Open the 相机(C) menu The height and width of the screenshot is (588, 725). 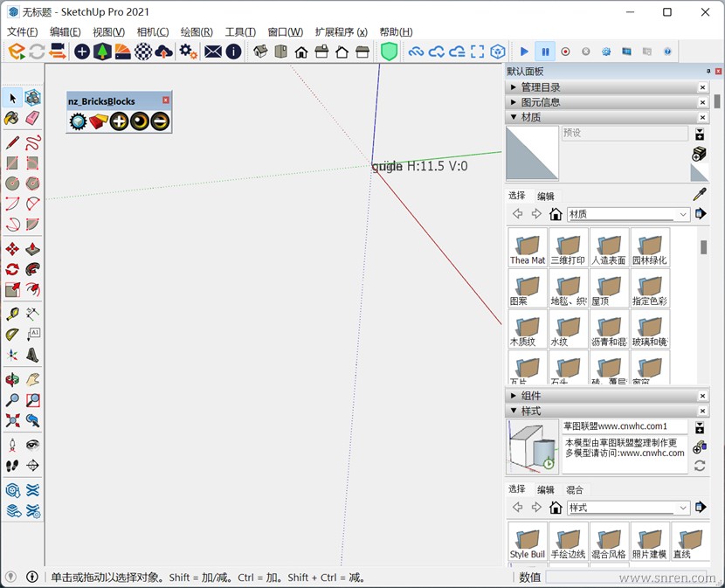tap(153, 32)
